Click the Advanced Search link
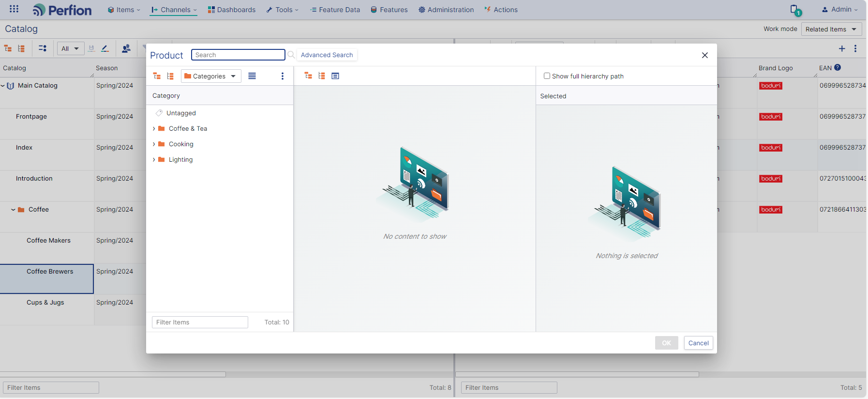Viewport: 868px width, 399px height. pyautogui.click(x=327, y=55)
